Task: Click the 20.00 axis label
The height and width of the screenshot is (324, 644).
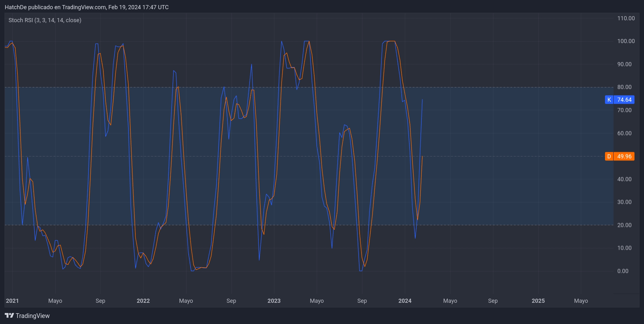Action: pyautogui.click(x=624, y=225)
